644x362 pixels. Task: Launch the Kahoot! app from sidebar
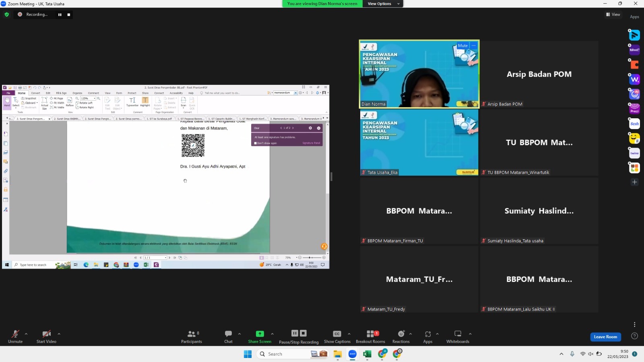pyautogui.click(x=634, y=50)
